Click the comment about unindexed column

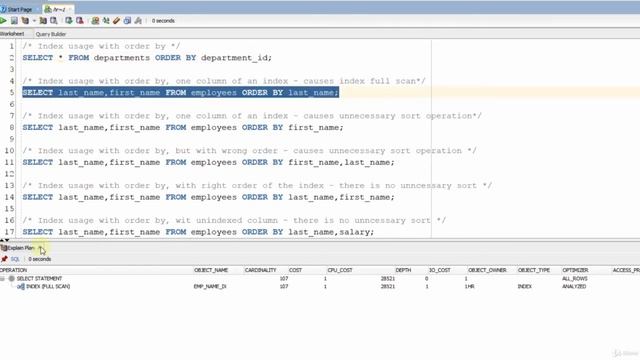[x=234, y=220]
